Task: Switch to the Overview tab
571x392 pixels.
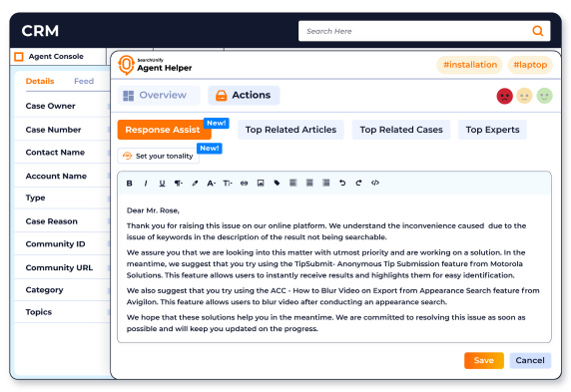Action: (x=159, y=96)
